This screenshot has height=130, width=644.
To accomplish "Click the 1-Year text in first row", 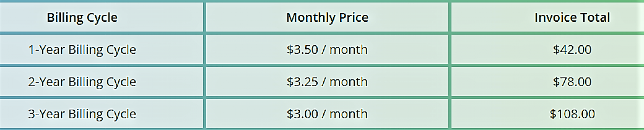I will tap(47, 50).
